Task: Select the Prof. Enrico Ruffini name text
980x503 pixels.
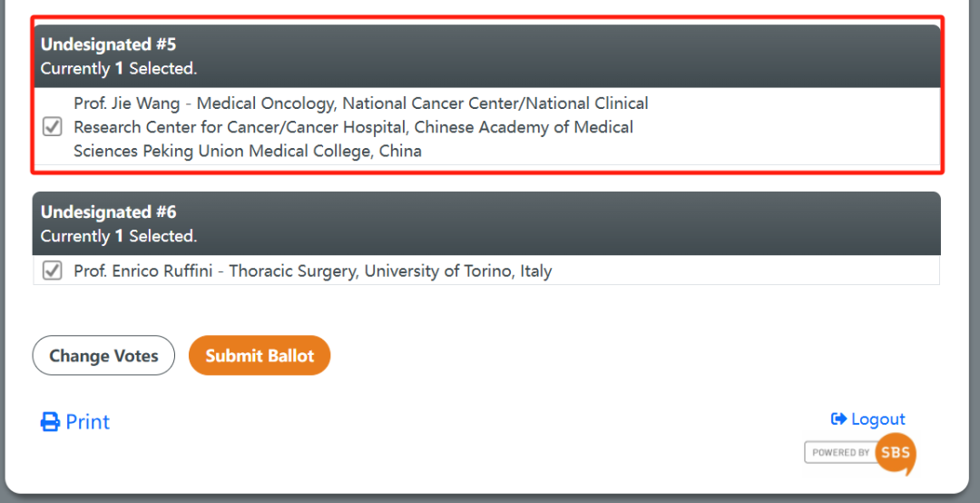Action: tap(143, 271)
